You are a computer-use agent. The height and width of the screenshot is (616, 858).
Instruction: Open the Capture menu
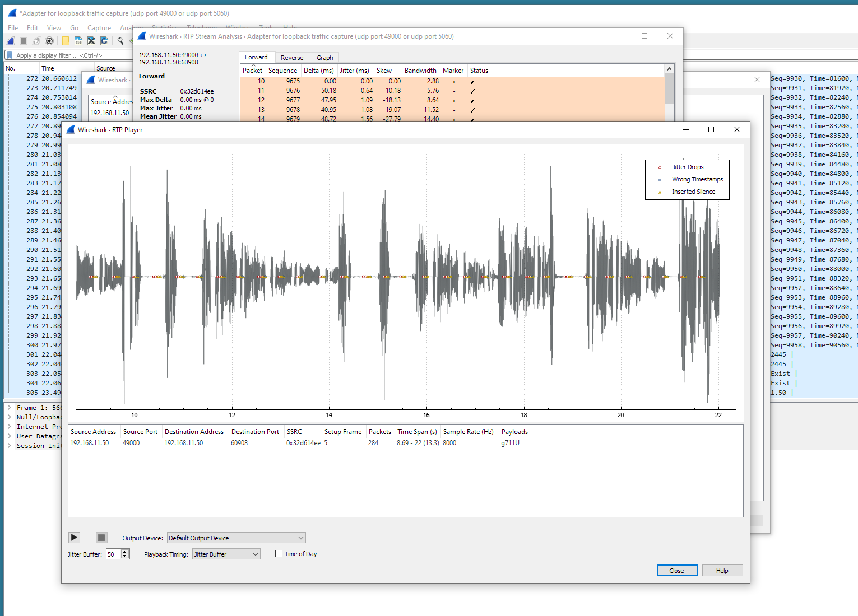[99, 27]
